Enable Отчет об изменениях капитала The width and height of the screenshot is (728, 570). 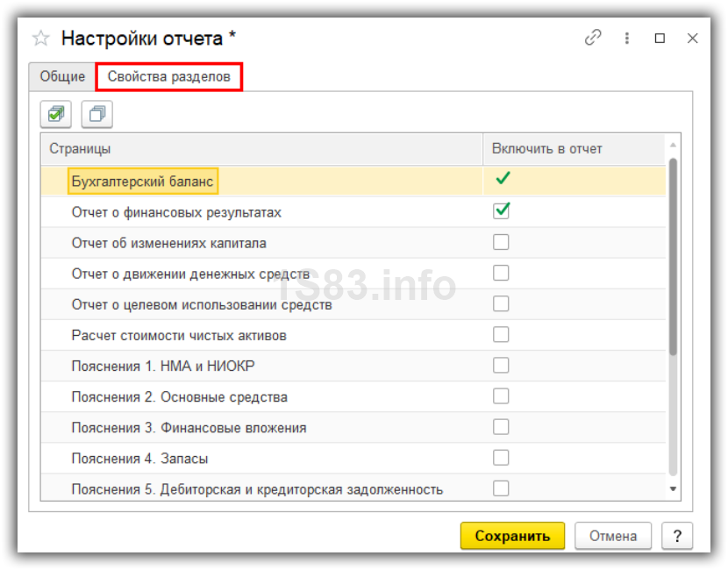point(501,242)
